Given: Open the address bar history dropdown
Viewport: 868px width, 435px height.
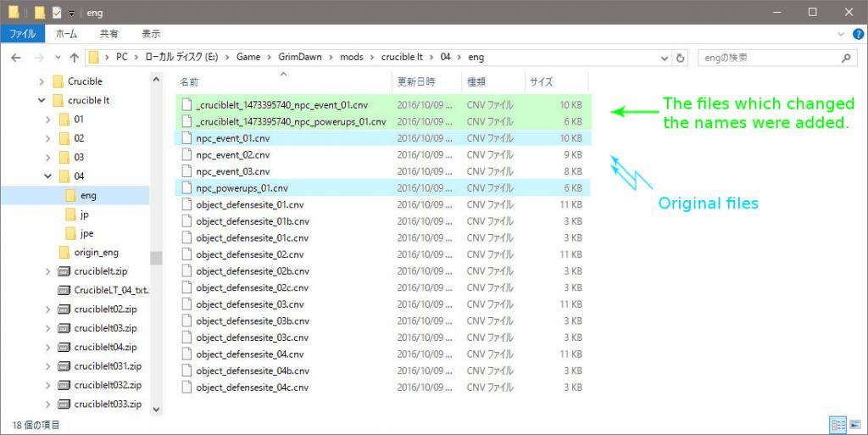Looking at the screenshot, I should pos(665,59).
